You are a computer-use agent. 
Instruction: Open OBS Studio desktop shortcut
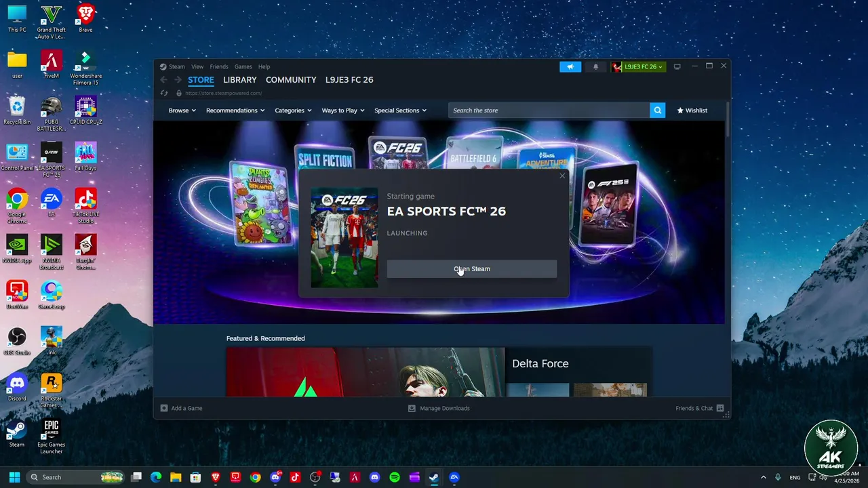pyautogui.click(x=17, y=341)
